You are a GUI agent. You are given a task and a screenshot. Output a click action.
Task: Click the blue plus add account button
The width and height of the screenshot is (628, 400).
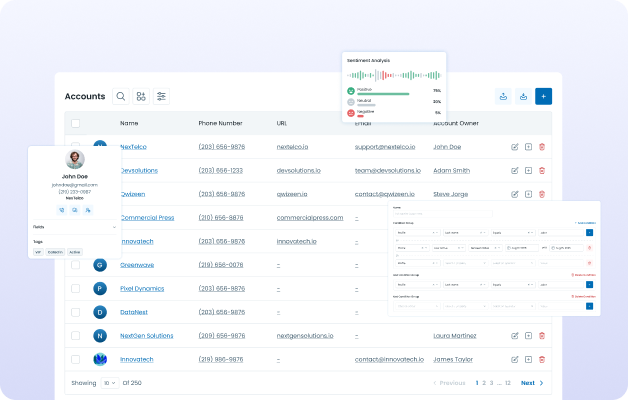pyautogui.click(x=543, y=97)
